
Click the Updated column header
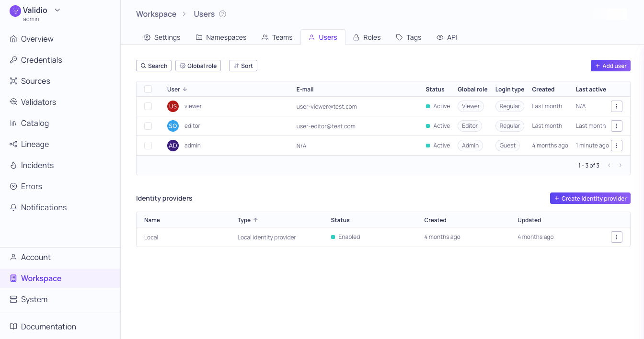(529, 220)
